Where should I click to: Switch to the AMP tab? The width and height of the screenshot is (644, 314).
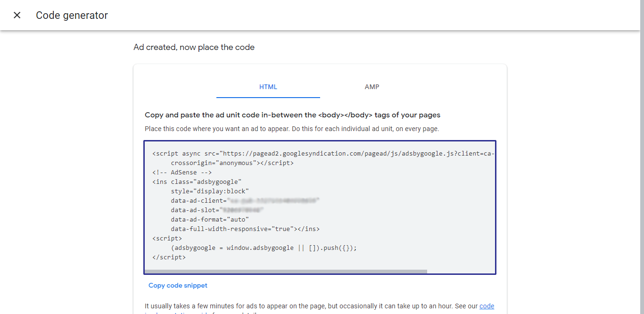(x=372, y=87)
